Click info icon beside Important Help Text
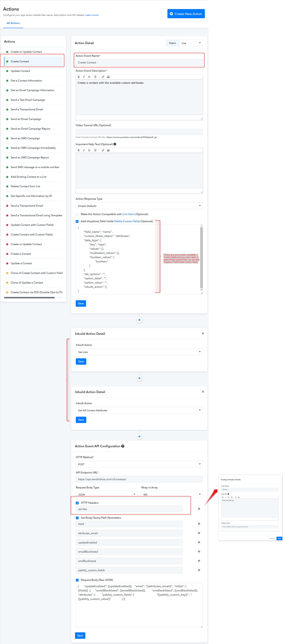Image resolution: width=283 pixels, height=644 pixels. (x=115, y=144)
